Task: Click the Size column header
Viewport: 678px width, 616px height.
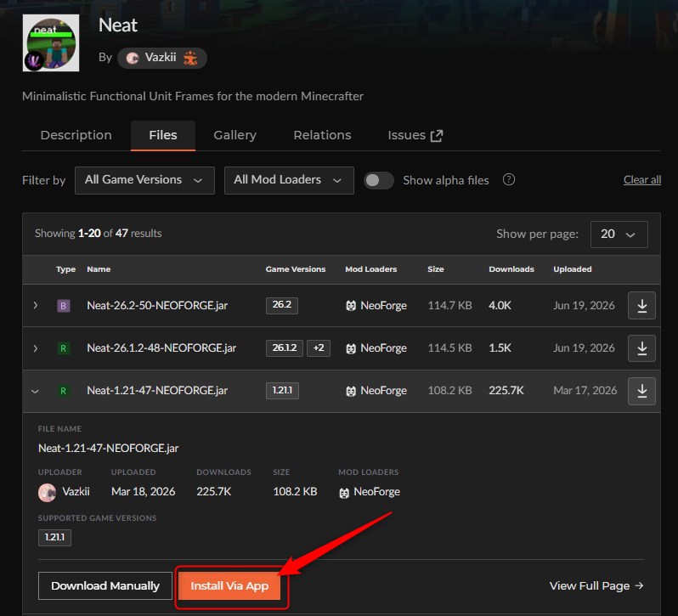Action: [435, 268]
